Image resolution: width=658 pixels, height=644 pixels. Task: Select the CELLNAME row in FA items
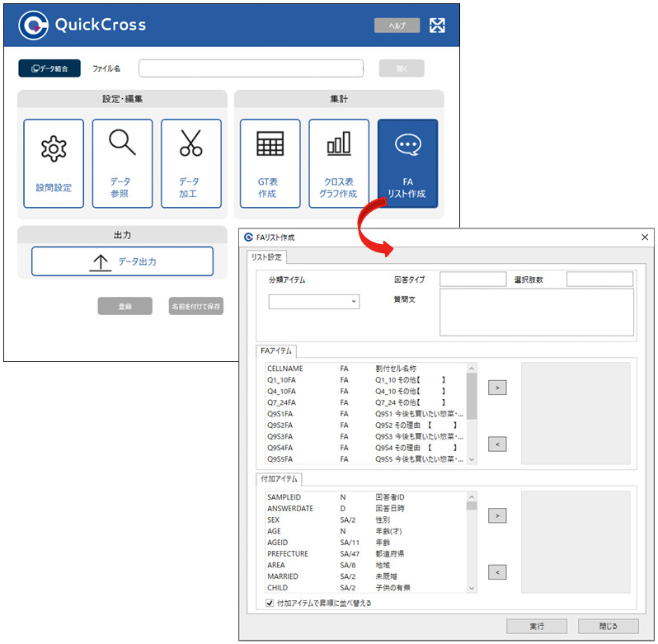pos(365,369)
